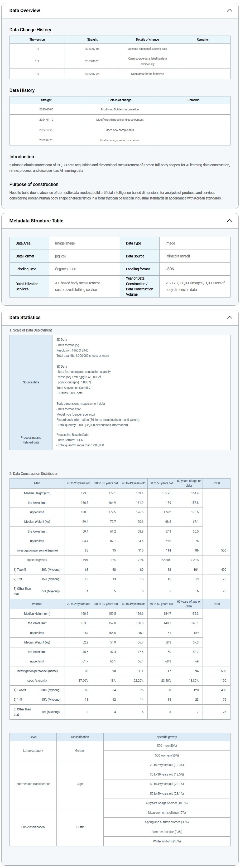Collapse the Metadata Structure Table chevron
Screen dimensions: 240x868
click(x=229, y=221)
